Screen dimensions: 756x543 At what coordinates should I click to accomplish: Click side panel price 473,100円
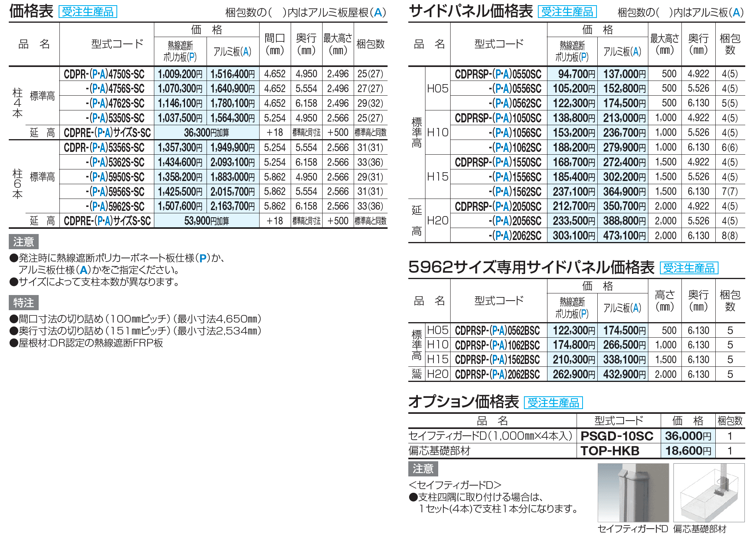point(624,236)
